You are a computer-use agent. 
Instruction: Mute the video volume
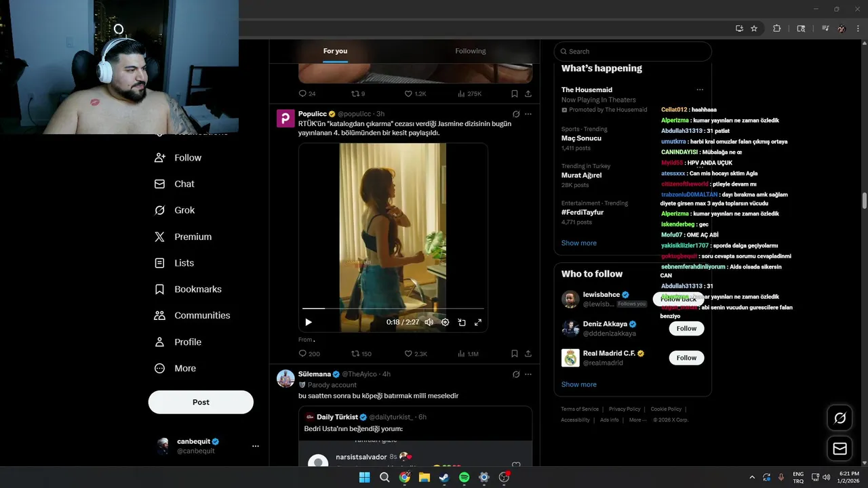pyautogui.click(x=429, y=323)
